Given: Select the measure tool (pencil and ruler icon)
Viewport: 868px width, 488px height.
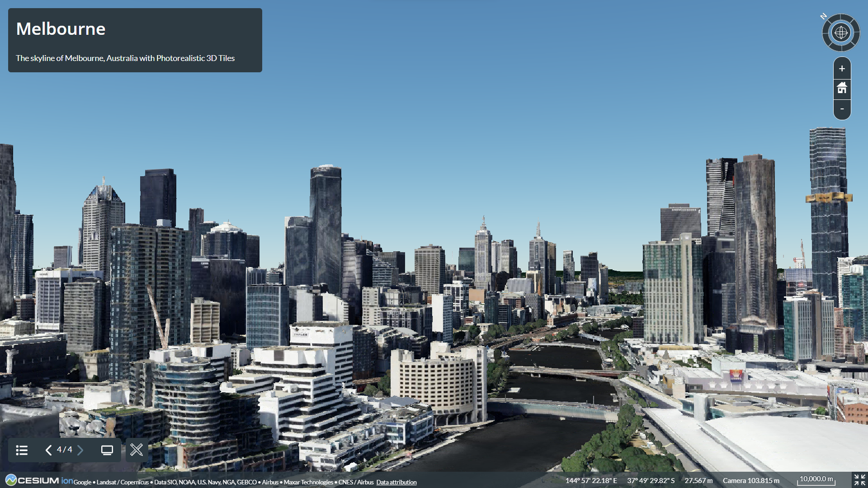Looking at the screenshot, I should point(137,450).
